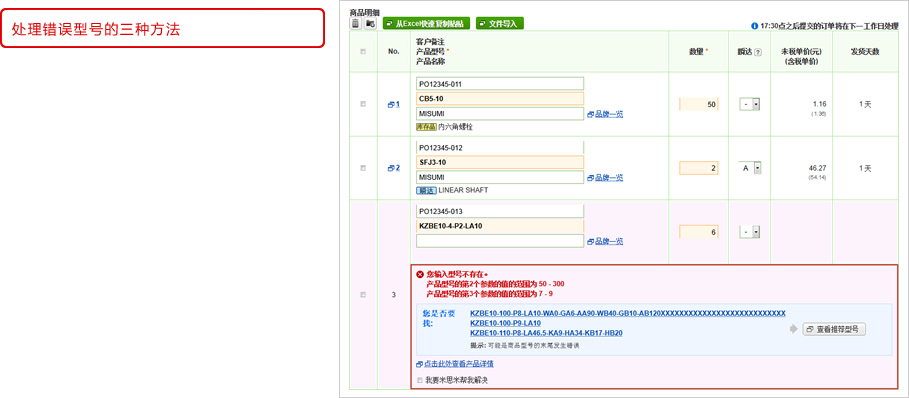Image resolution: width=909 pixels, height=398 pixels.
Task: Select suggested model KZBE10-100-P8-LA10-WA0-GA6
Action: click(628, 313)
